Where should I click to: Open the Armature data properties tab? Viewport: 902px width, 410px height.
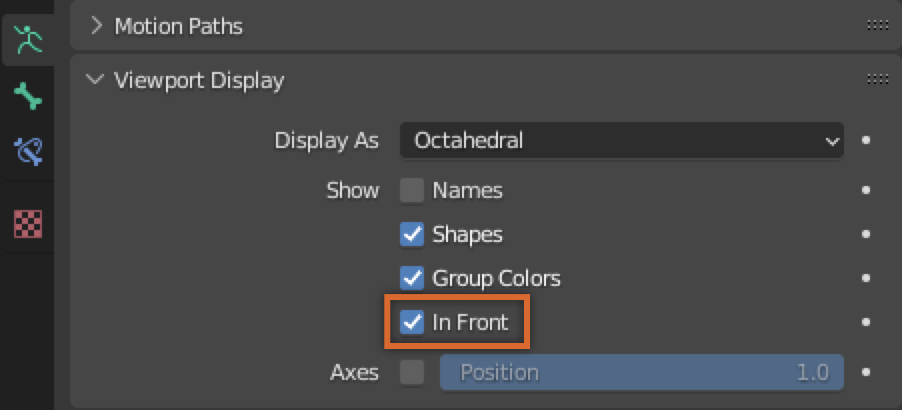click(30, 41)
